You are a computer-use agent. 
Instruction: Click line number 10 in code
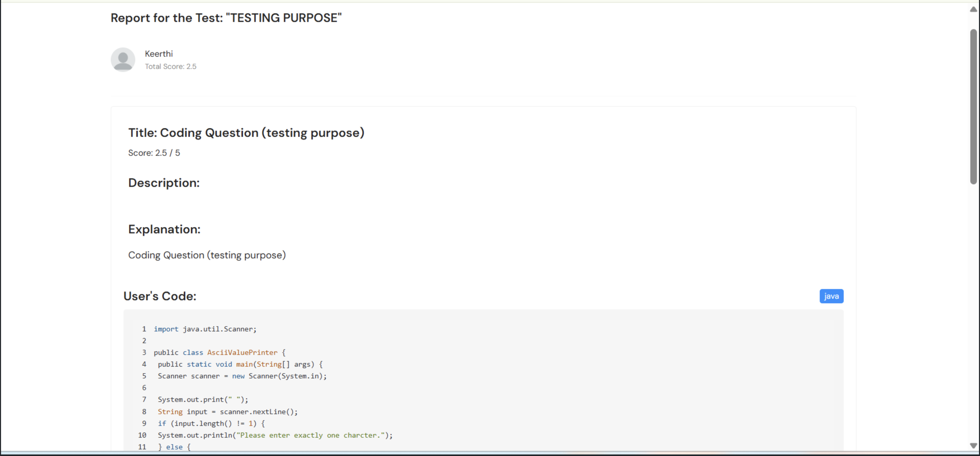(x=142, y=435)
